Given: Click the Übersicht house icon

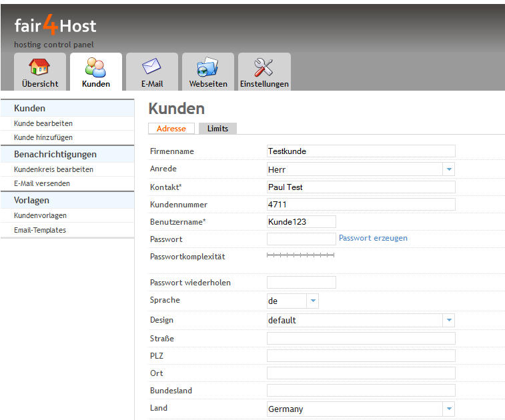Looking at the screenshot, I should 39,67.
